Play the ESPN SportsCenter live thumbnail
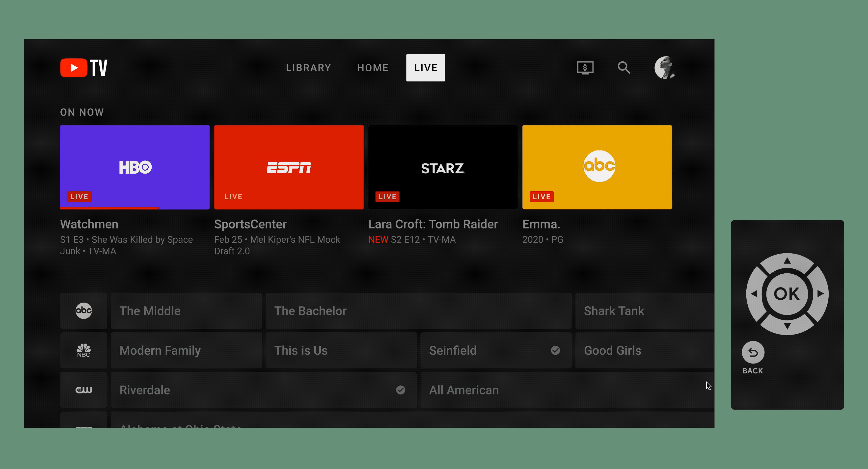 289,167
